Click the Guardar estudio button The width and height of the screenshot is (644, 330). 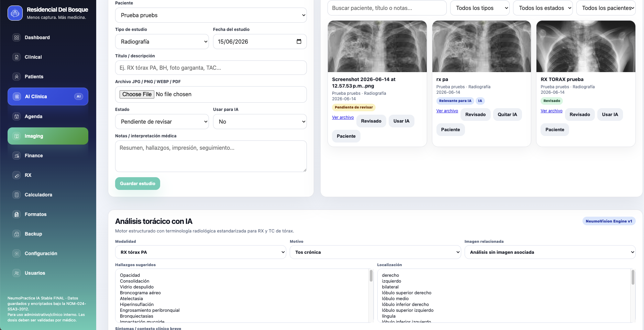(137, 183)
